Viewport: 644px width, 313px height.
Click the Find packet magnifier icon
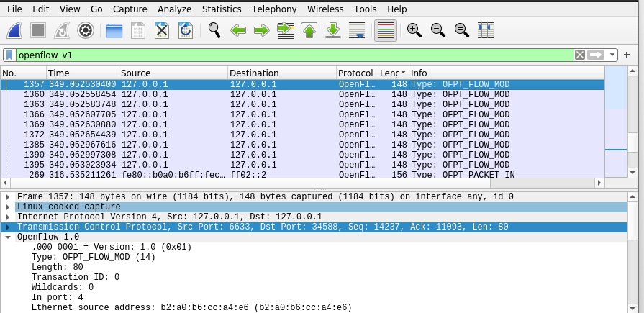(x=214, y=30)
